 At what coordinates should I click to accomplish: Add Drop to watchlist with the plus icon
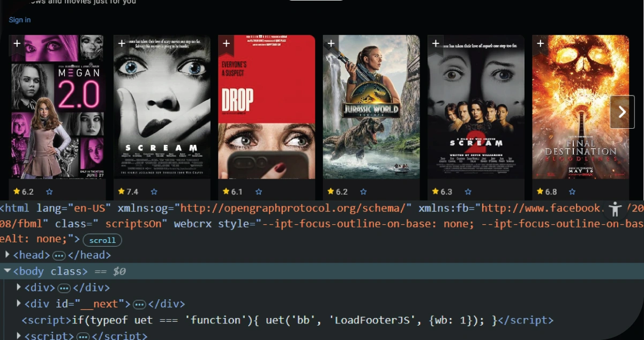[226, 43]
